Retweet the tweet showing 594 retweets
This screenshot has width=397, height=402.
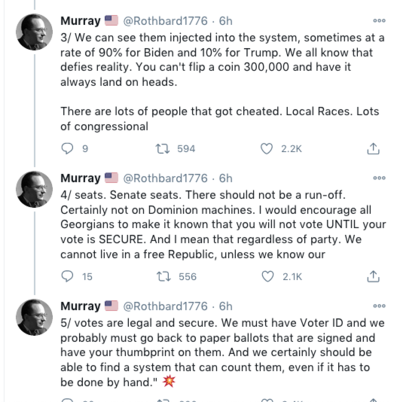163,148
